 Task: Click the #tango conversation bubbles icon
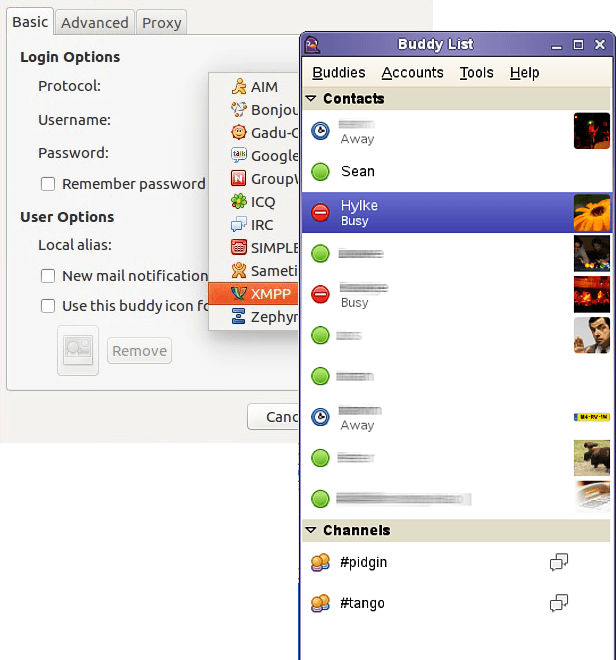point(559,603)
